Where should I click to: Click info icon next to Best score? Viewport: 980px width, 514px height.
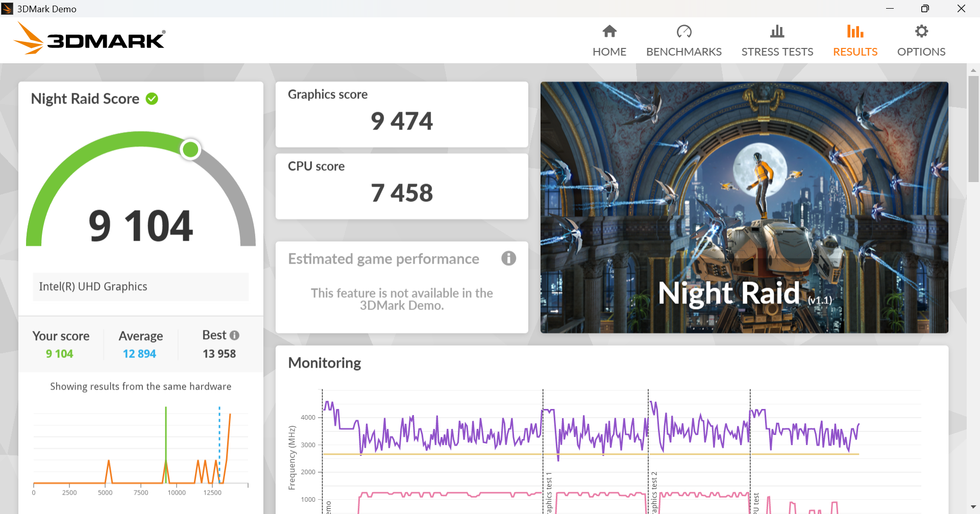click(234, 336)
